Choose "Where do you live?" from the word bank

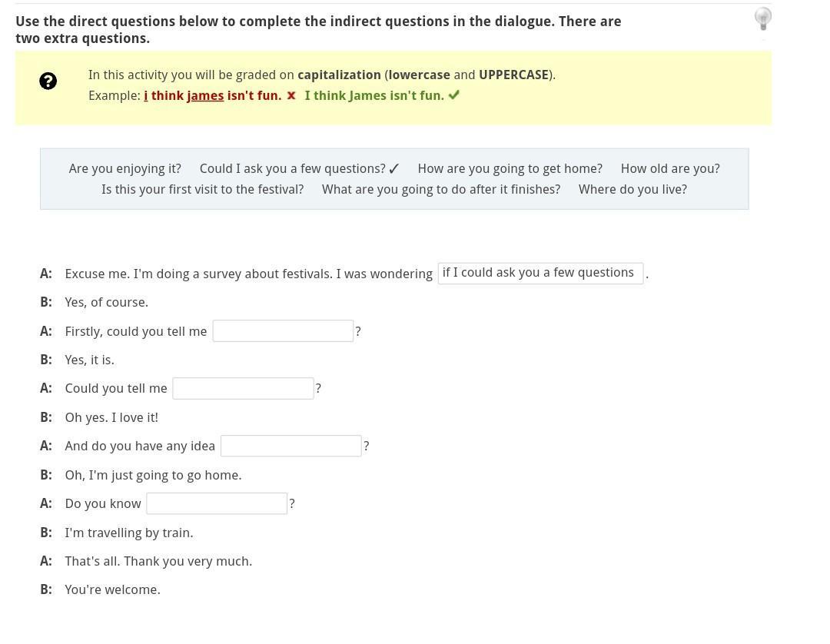[632, 189]
